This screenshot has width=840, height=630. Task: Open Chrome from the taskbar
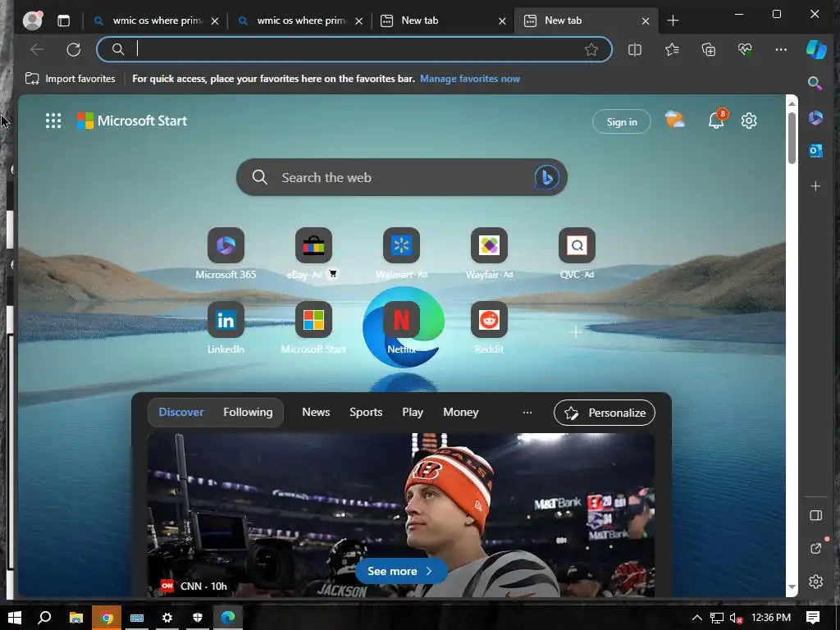tap(107, 618)
